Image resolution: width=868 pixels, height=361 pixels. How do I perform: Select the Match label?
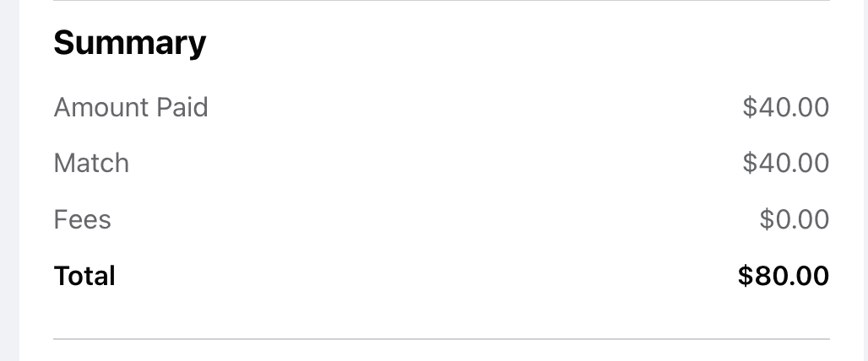pyautogui.click(x=91, y=163)
